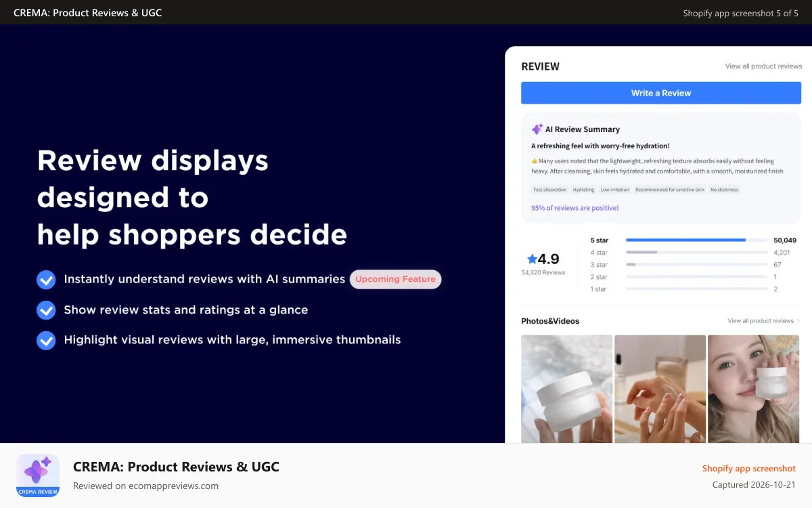The width and height of the screenshot is (812, 508).
Task: Click the CREMA Review app logo
Action: [x=38, y=475]
